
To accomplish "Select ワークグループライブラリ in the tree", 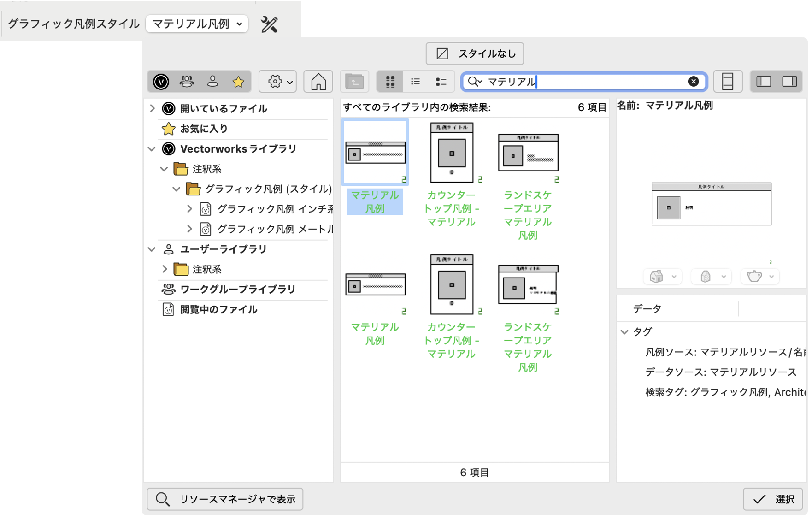I will (238, 290).
